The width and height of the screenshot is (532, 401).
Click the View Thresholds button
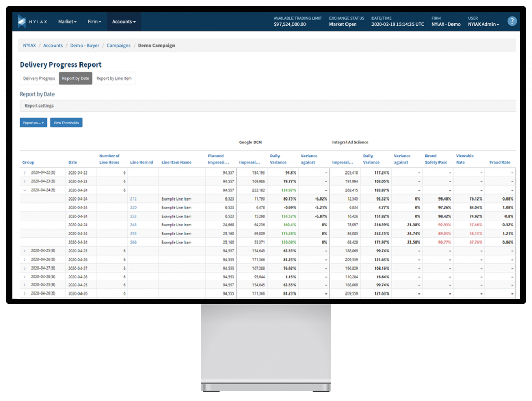pos(66,123)
